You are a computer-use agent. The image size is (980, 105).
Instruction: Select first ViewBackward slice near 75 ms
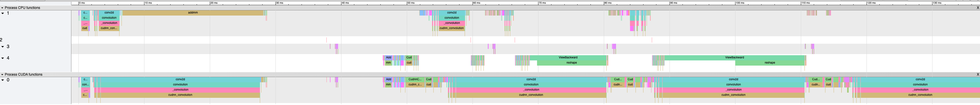pyautogui.click(x=568, y=58)
